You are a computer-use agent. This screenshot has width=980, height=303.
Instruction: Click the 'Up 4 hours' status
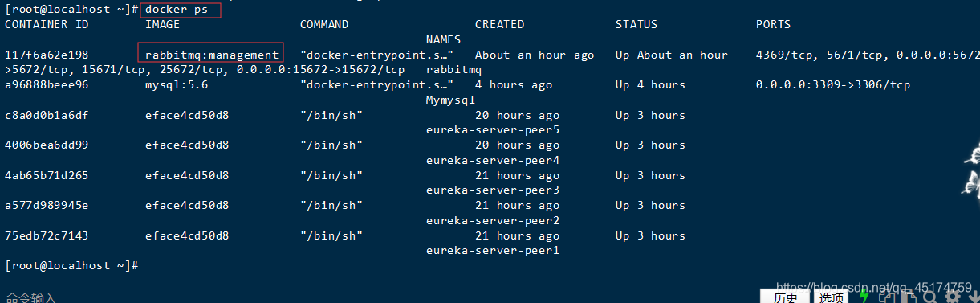point(650,84)
